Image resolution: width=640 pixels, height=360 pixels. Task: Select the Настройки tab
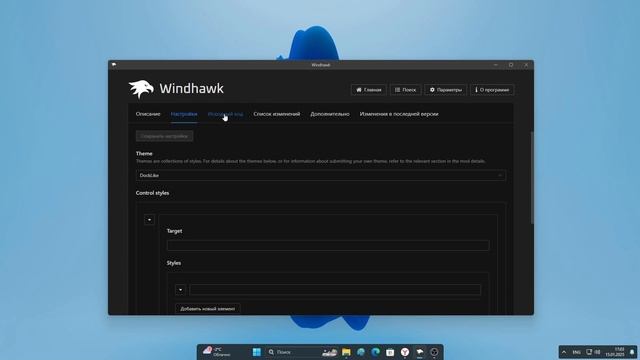[x=184, y=114]
